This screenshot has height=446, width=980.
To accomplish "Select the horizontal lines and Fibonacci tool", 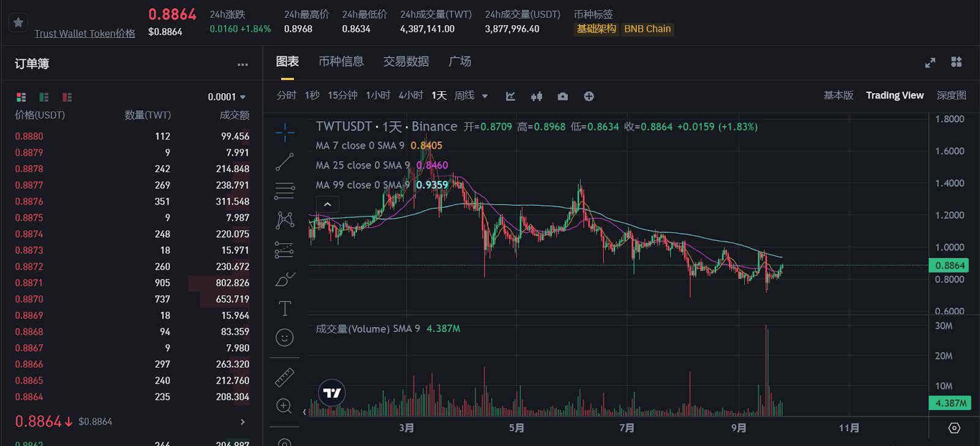I will tap(285, 191).
